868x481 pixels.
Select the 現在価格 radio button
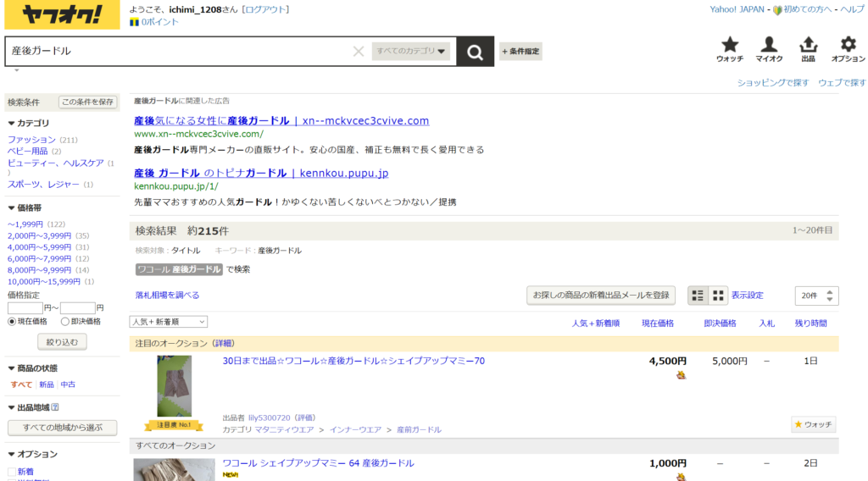click(x=12, y=321)
